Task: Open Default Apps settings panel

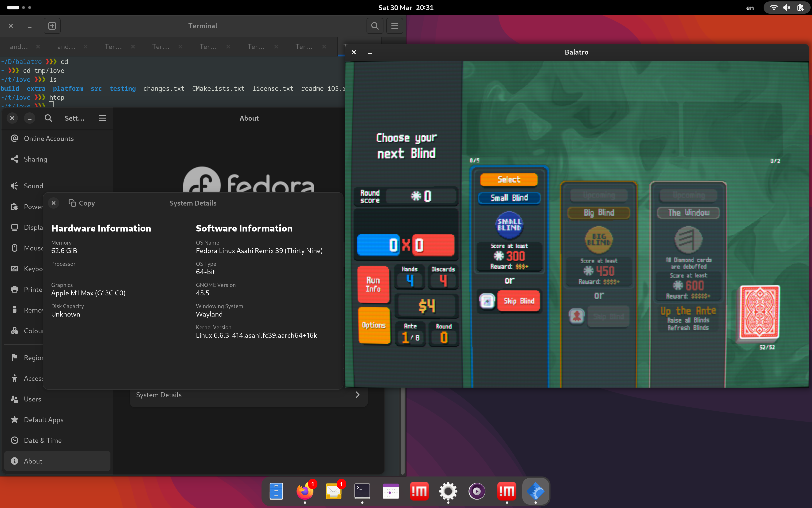Action: click(57, 420)
